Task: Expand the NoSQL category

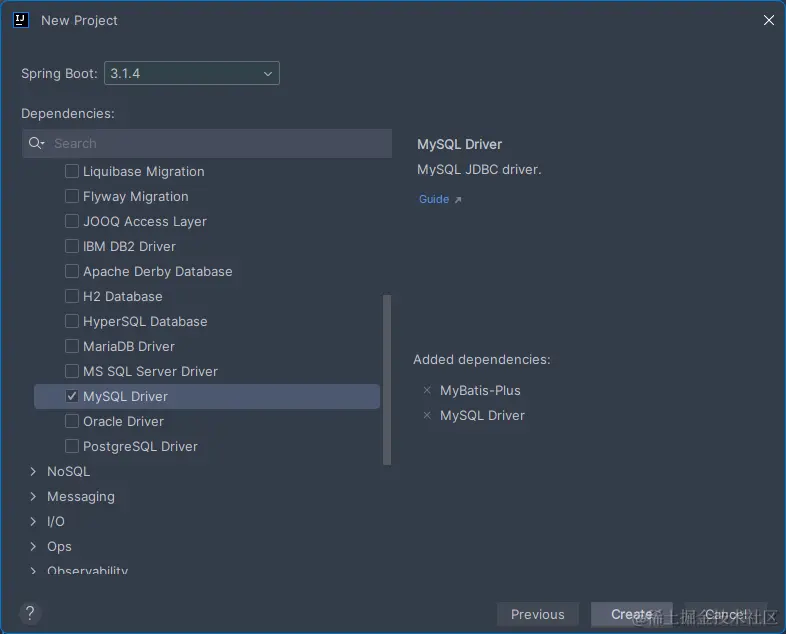Action: [33, 472]
